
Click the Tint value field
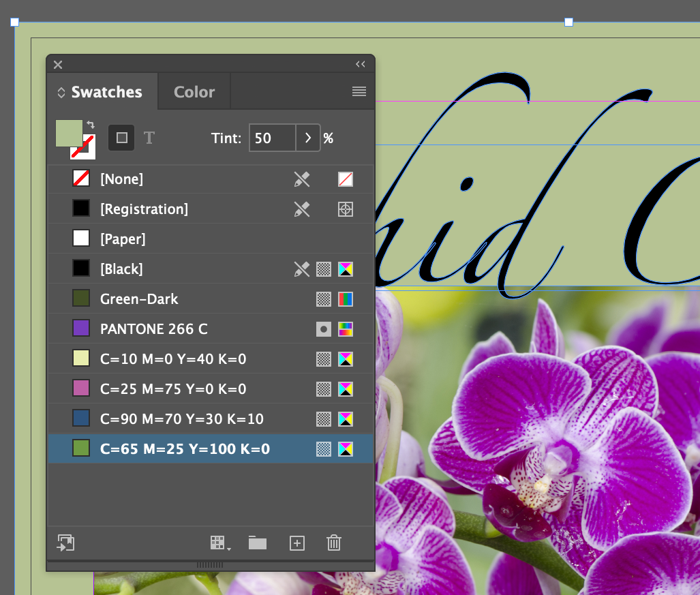(x=273, y=138)
